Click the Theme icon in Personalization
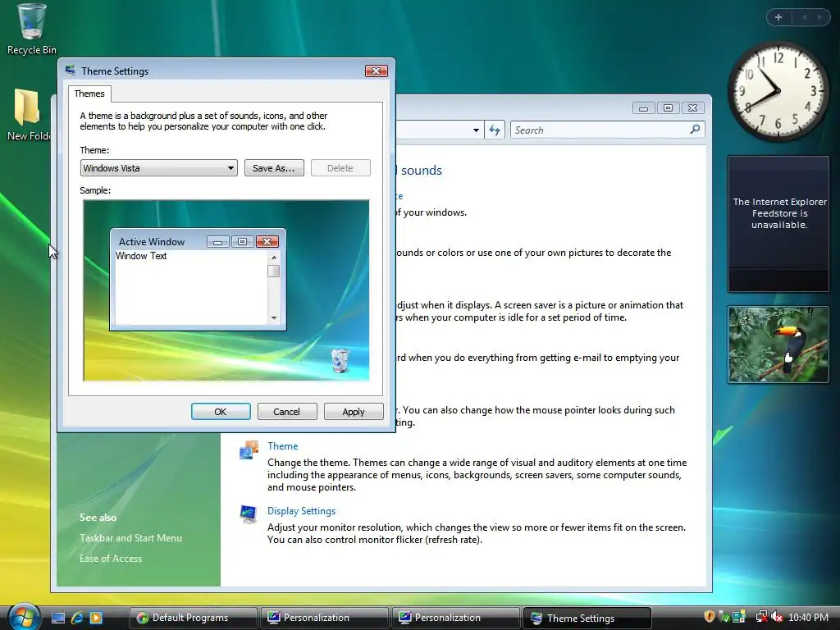The width and height of the screenshot is (840, 630). [249, 450]
